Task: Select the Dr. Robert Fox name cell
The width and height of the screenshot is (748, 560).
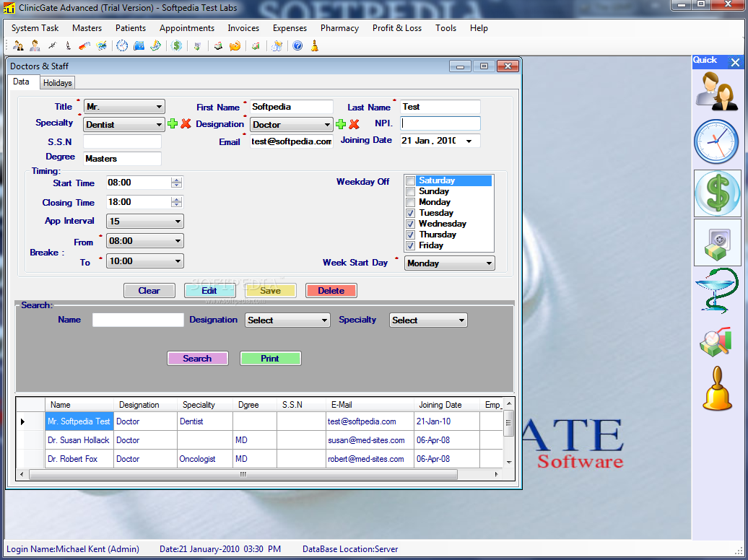Action: click(x=79, y=459)
